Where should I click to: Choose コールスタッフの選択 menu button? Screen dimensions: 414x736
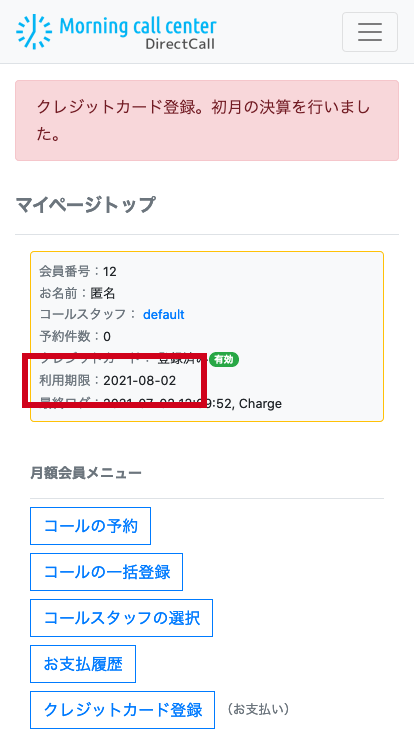pos(122,618)
